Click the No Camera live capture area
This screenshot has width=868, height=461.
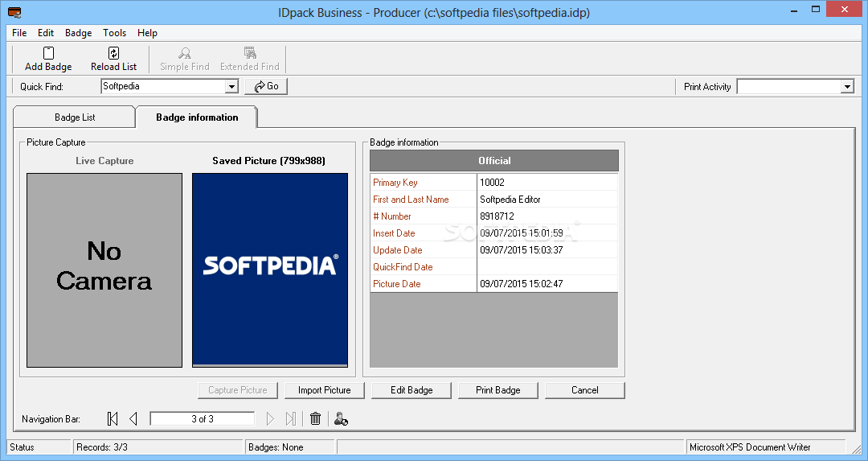[104, 270]
